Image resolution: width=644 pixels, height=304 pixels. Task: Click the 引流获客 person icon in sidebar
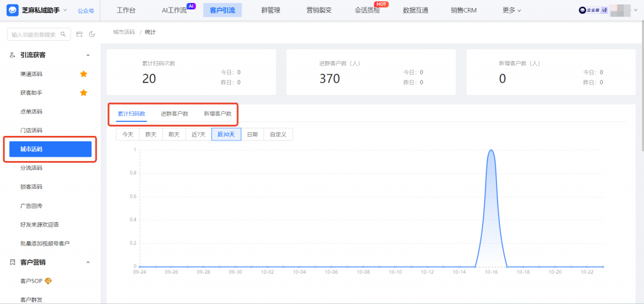(13, 55)
